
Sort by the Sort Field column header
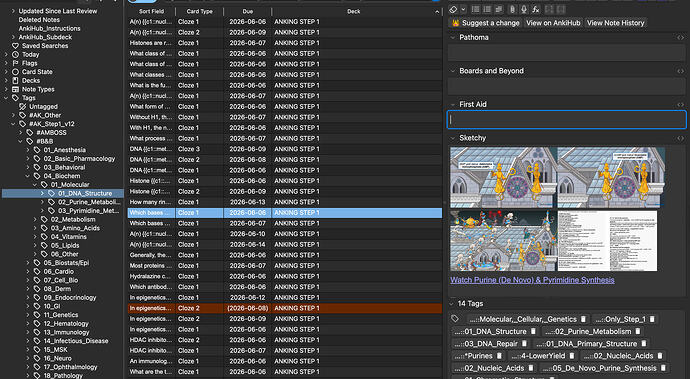(x=151, y=11)
